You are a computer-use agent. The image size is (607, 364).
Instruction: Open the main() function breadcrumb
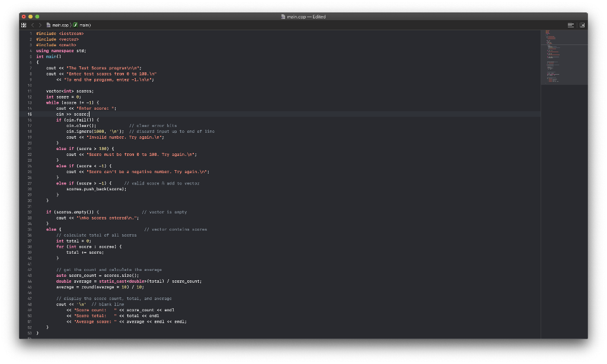(x=82, y=25)
